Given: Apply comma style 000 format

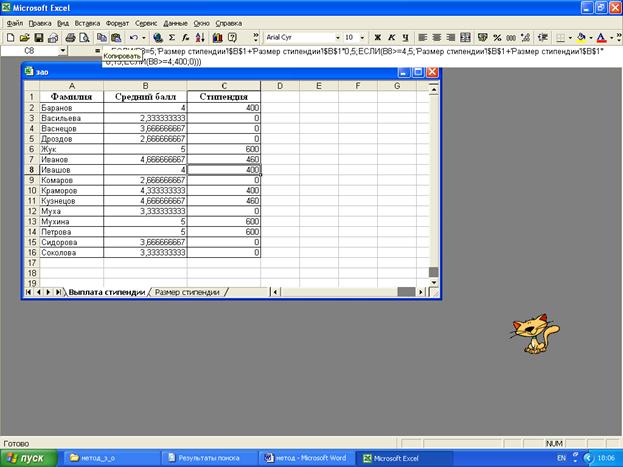Looking at the screenshot, I should point(511,38).
